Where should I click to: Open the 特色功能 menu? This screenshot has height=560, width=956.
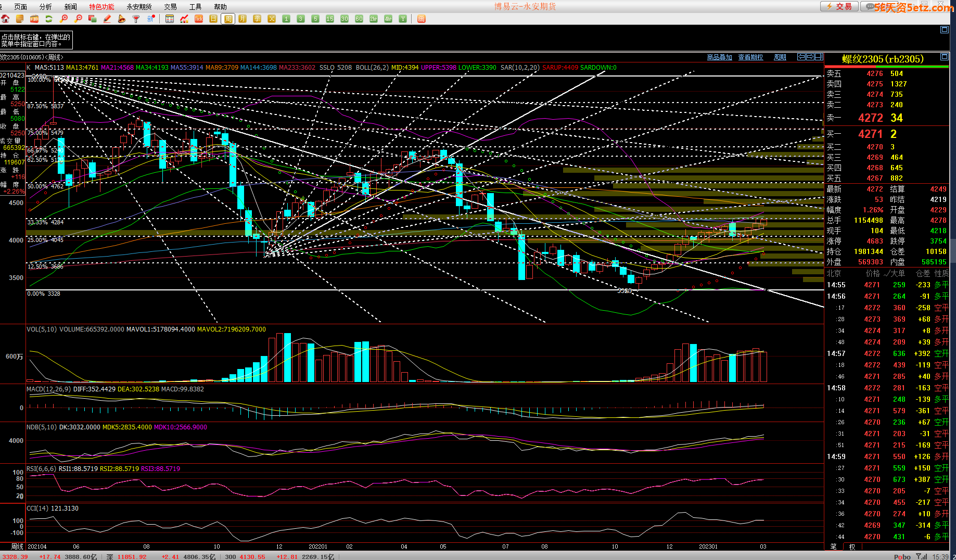102,7
